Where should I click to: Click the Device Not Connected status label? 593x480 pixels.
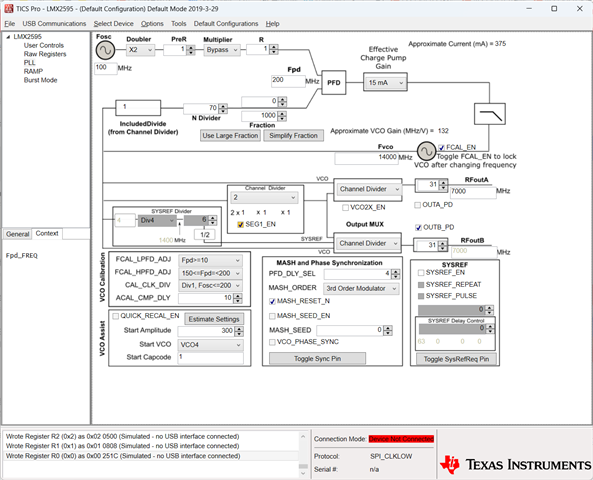401,439
